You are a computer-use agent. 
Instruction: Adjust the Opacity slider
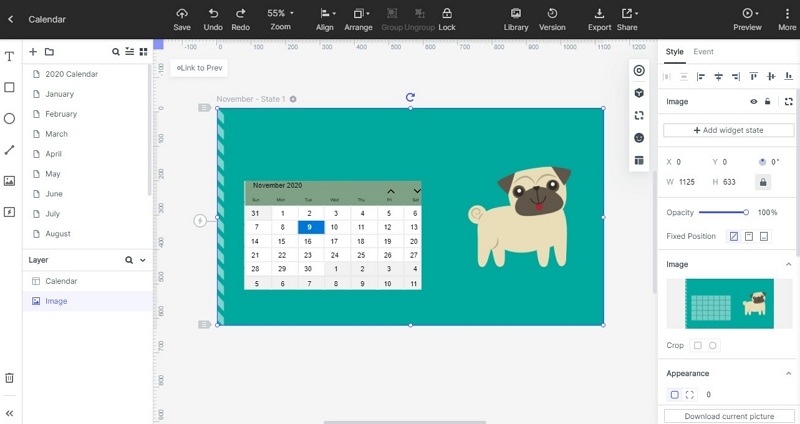722,212
